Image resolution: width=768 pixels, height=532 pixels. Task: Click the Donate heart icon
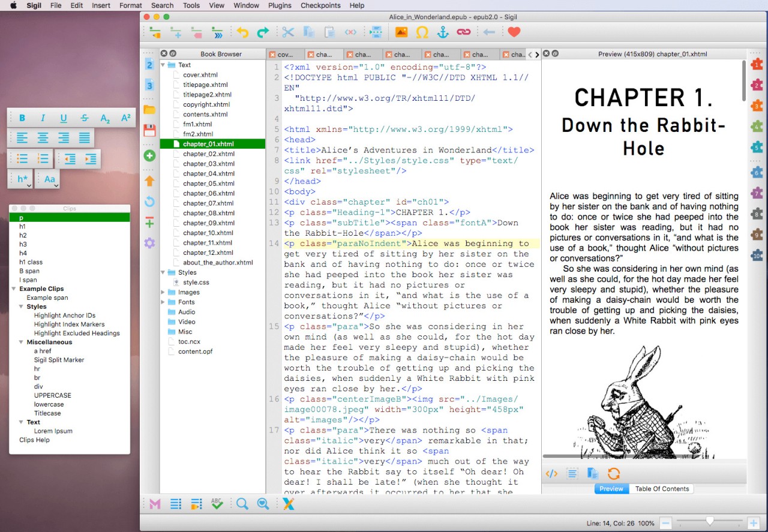[514, 32]
